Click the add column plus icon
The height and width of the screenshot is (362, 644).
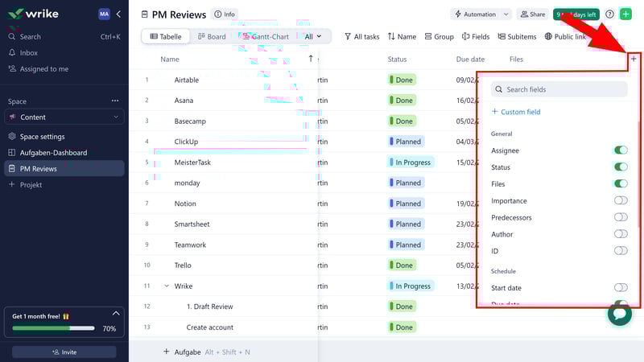[x=634, y=59]
